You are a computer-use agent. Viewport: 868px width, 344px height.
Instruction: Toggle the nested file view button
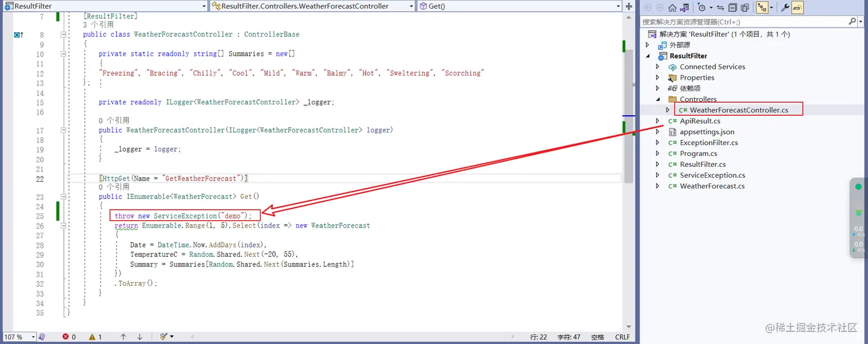click(x=762, y=7)
